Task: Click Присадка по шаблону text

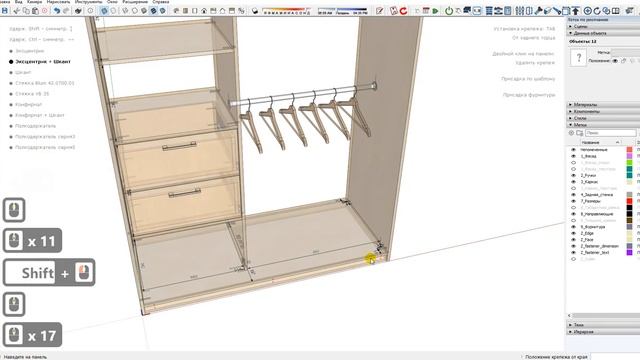Action: click(528, 79)
